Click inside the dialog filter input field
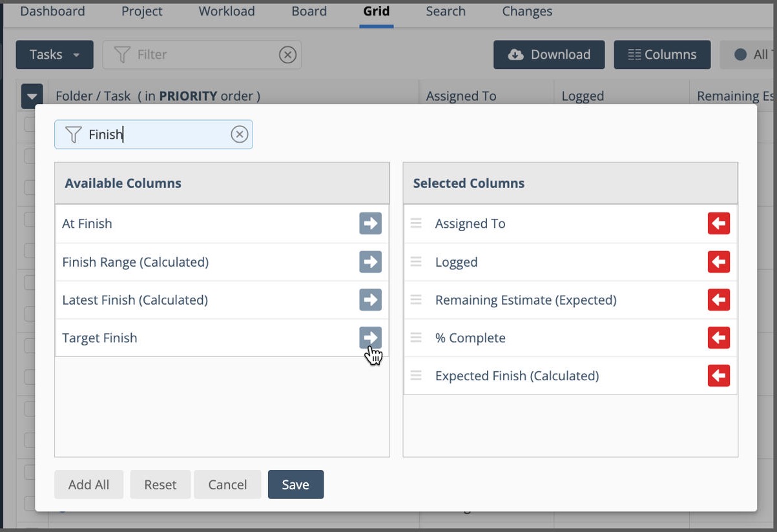 (x=155, y=134)
